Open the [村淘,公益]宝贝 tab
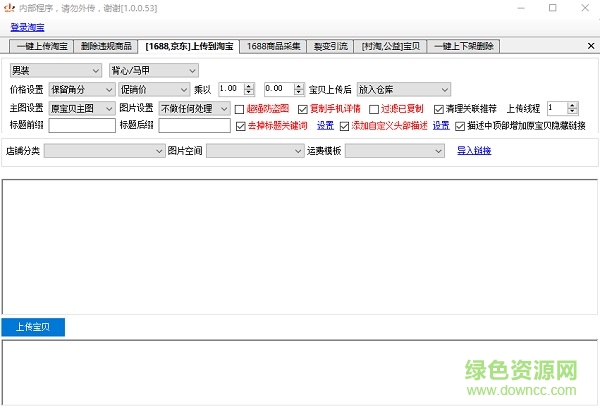Image resolution: width=600 pixels, height=409 pixels. (x=390, y=46)
